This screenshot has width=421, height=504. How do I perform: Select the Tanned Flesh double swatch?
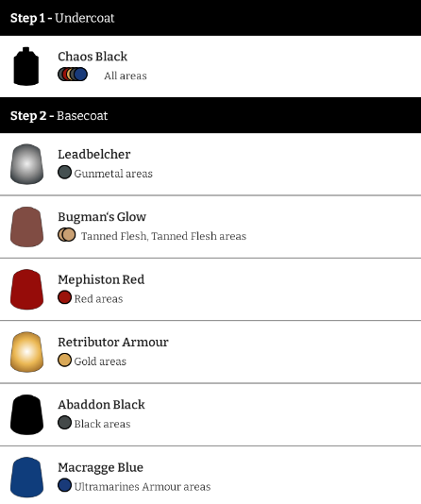(67, 235)
